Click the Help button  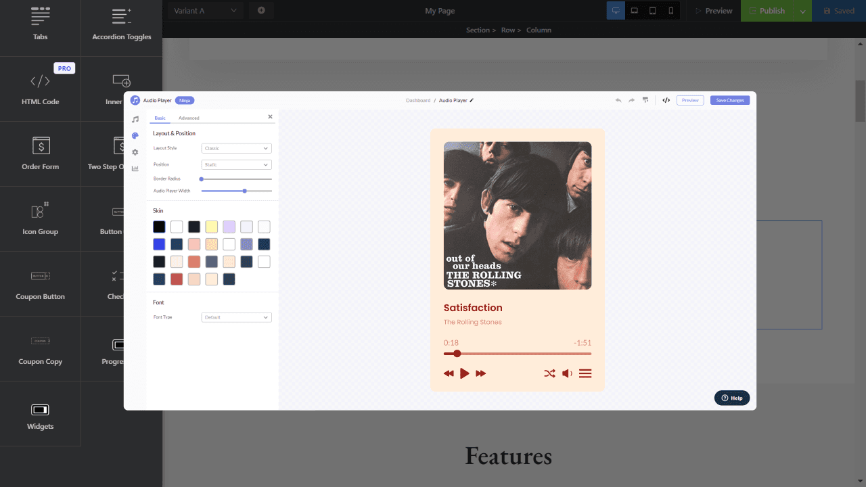[x=732, y=398]
